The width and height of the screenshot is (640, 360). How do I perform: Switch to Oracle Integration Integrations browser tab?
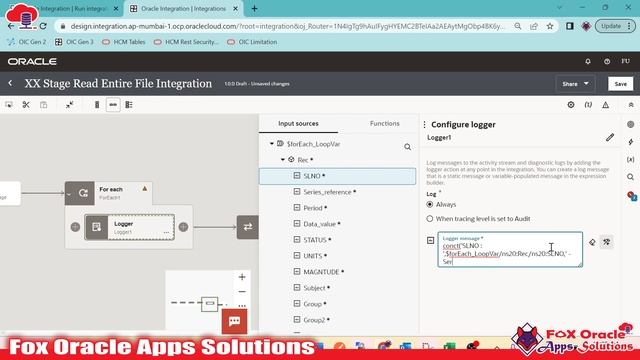pyautogui.click(x=183, y=9)
